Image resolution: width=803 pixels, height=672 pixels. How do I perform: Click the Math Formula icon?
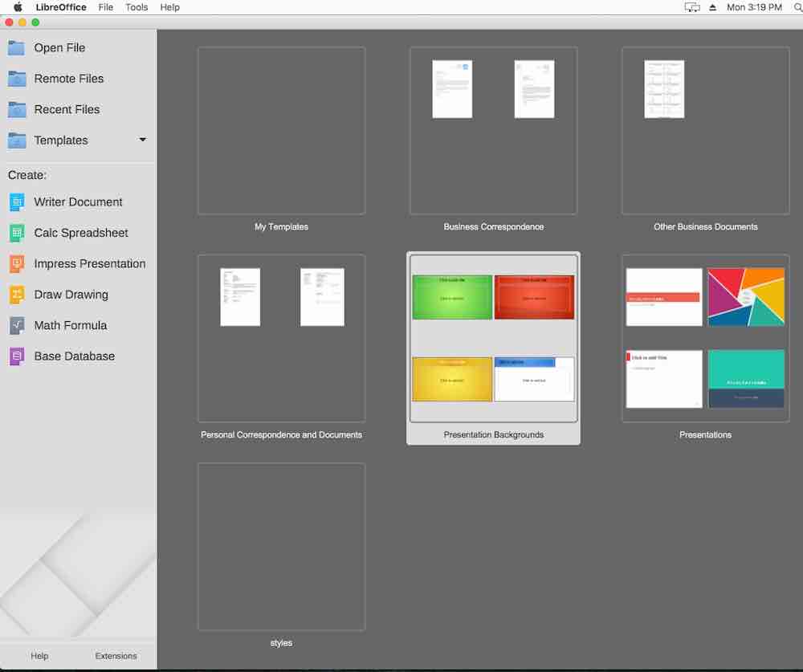point(16,325)
